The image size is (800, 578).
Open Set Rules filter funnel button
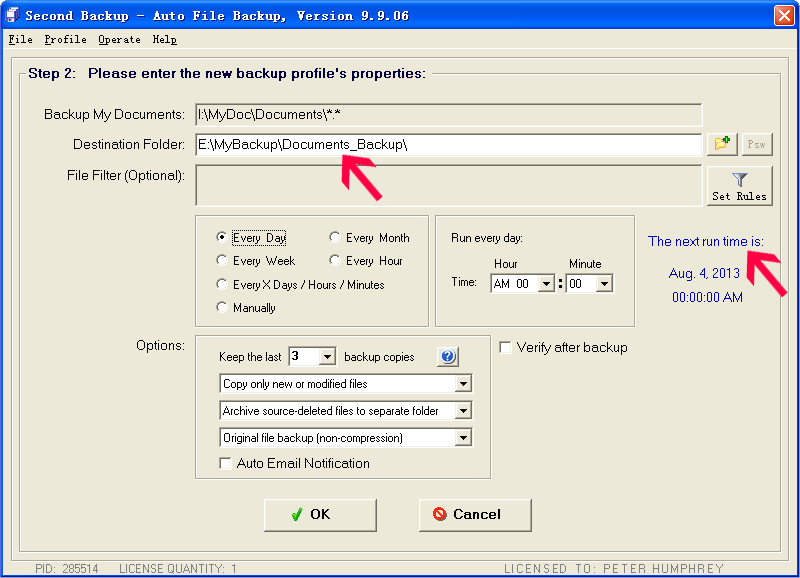(739, 186)
